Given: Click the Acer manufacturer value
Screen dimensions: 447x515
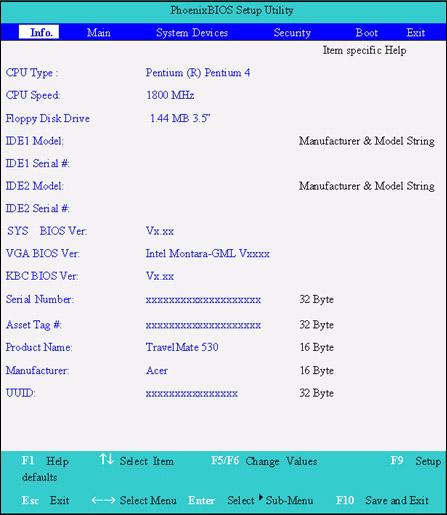Looking at the screenshot, I should (157, 371).
